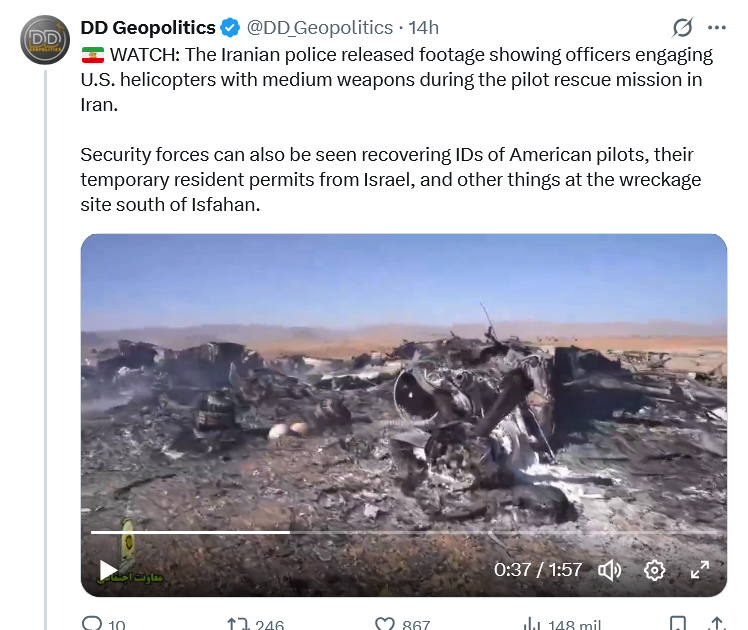Open the 14h timestamp link

[x=424, y=28]
